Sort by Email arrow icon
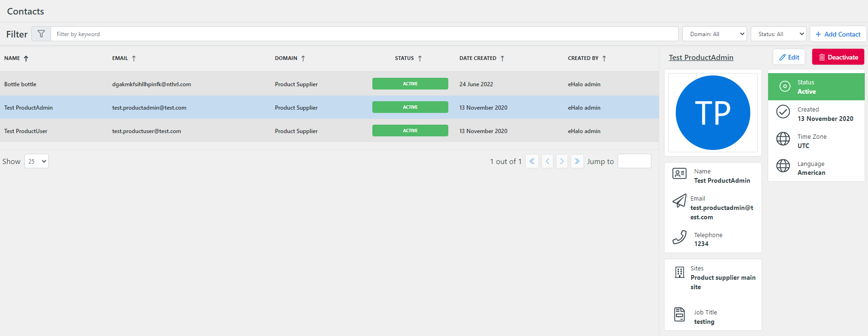 click(x=134, y=59)
